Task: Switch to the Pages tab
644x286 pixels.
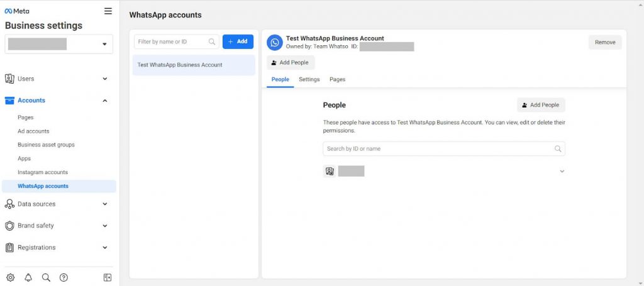Action: coord(337,80)
